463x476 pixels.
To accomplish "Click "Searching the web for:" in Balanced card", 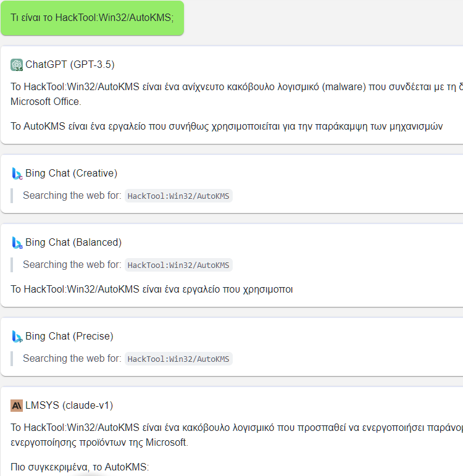I will [x=72, y=264].
